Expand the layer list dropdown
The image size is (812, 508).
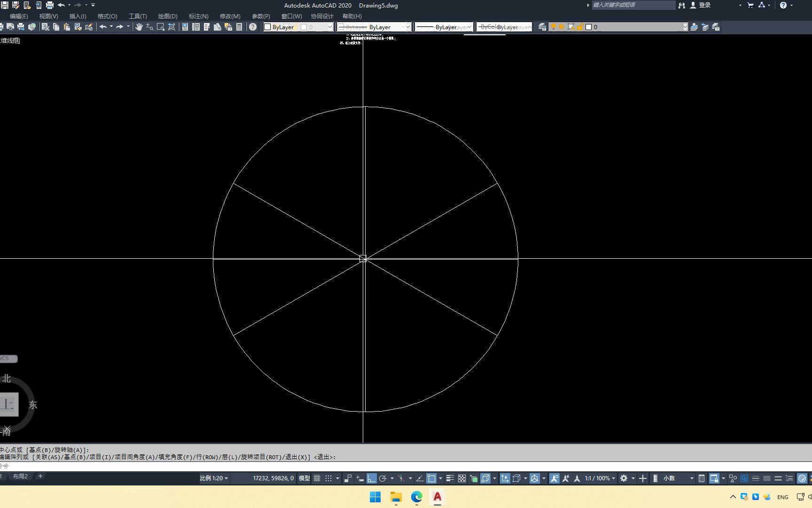[x=685, y=27]
